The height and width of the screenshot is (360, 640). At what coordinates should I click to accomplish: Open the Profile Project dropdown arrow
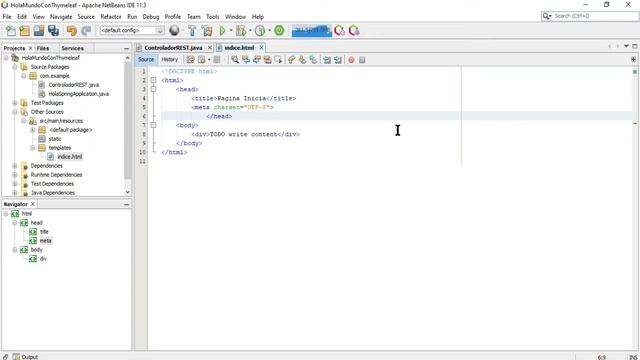[269, 31]
